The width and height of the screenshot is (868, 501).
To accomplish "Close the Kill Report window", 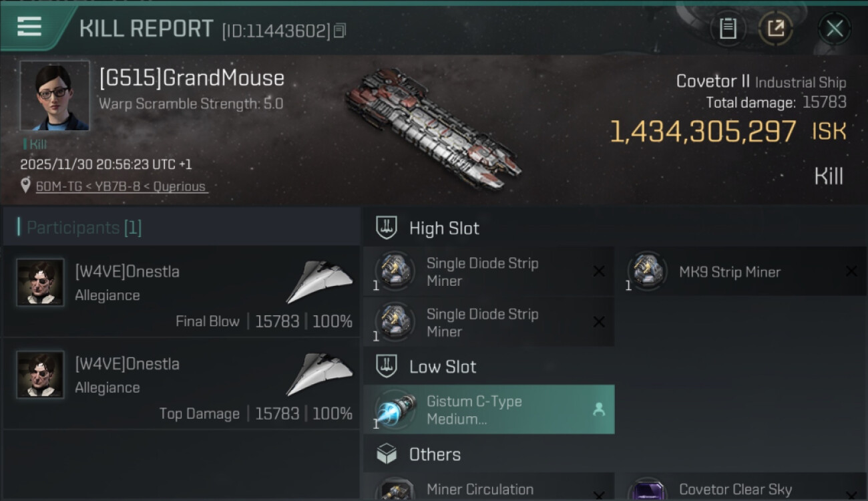I will 835,29.
